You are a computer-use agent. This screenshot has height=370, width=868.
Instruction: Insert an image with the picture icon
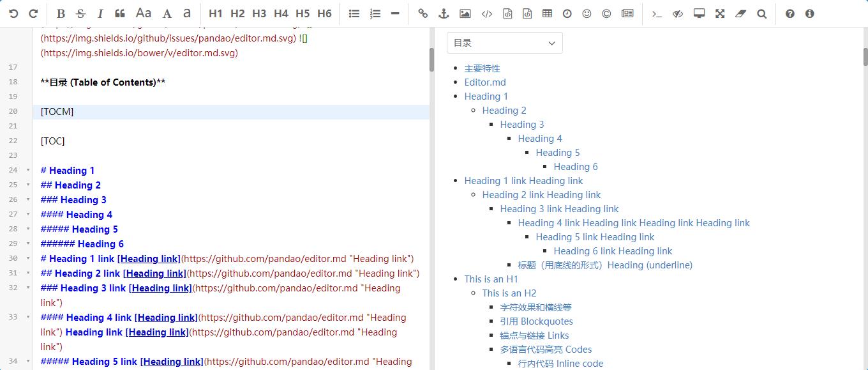(x=465, y=13)
